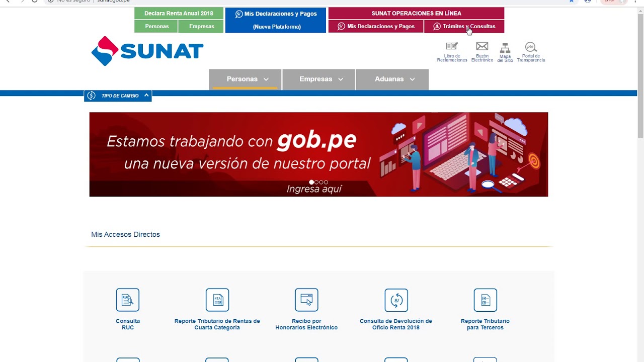Open red Mis Declaraciones y Pagos button
Image resolution: width=644 pixels, height=362 pixels.
376,27
